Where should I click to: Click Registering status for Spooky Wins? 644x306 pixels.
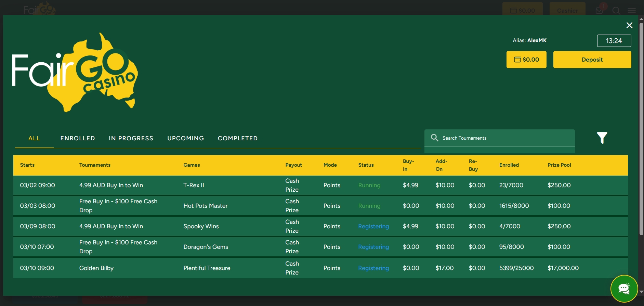(x=373, y=226)
